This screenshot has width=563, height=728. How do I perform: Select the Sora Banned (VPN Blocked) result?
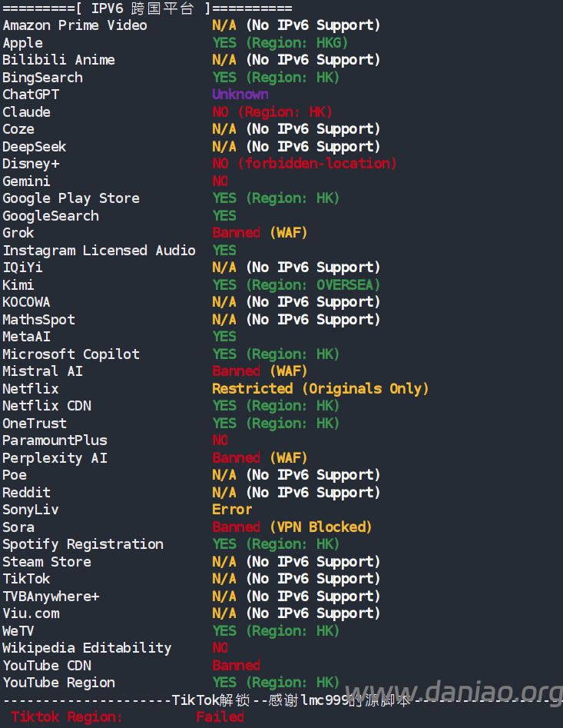click(292, 527)
